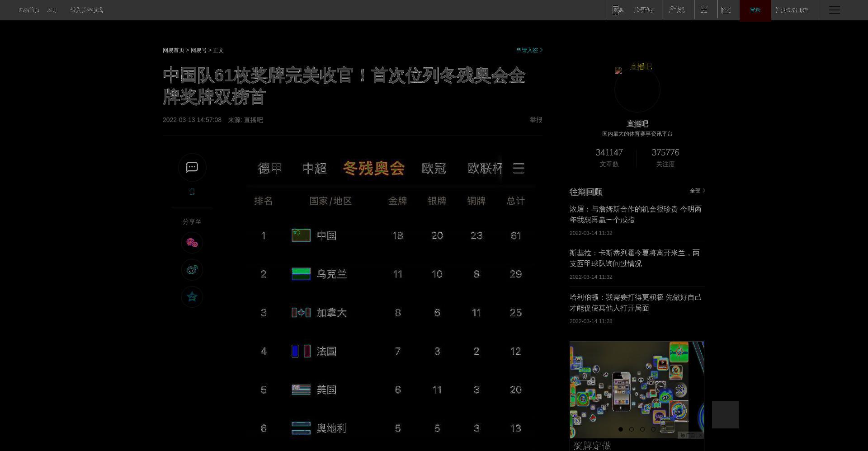Viewport: 868px width, 451px height.
Task: Click follower count 375776
Action: click(x=665, y=152)
